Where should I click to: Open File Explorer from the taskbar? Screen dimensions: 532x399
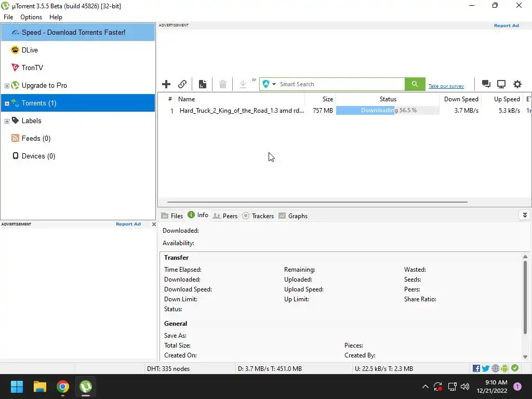click(39, 387)
